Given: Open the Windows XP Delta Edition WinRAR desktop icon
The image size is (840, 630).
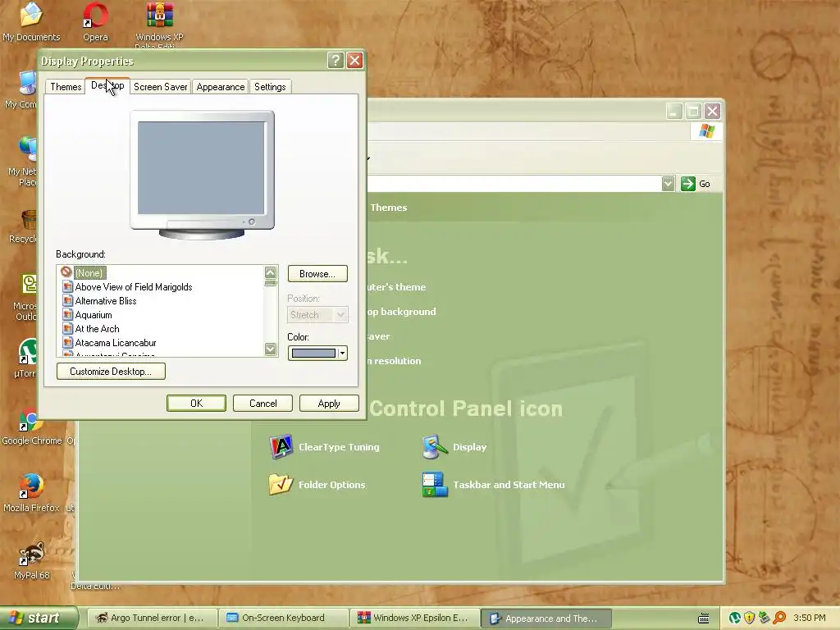Looking at the screenshot, I should click(x=160, y=25).
